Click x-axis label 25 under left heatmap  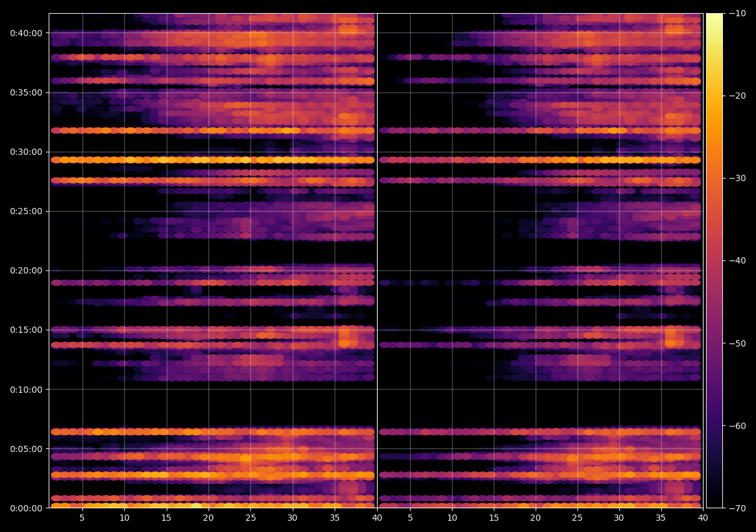250,518
